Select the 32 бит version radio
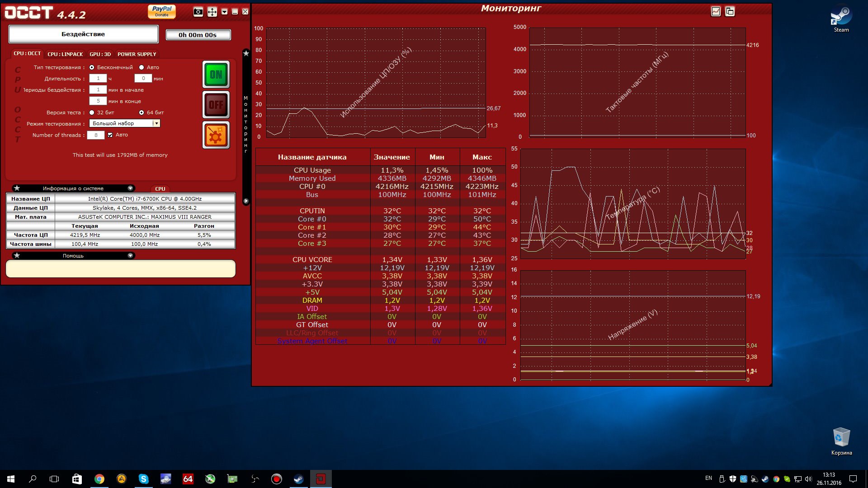Image resolution: width=868 pixels, height=488 pixels. click(92, 113)
